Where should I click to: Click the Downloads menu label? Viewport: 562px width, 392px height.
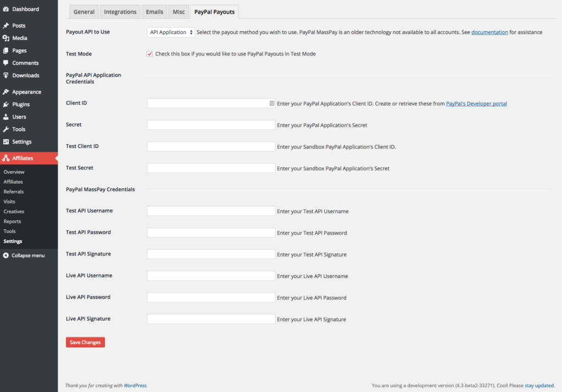tap(26, 75)
